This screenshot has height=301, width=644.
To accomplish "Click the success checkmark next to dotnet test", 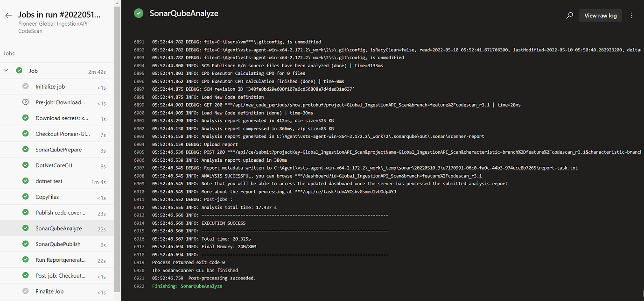I will tap(26, 181).
